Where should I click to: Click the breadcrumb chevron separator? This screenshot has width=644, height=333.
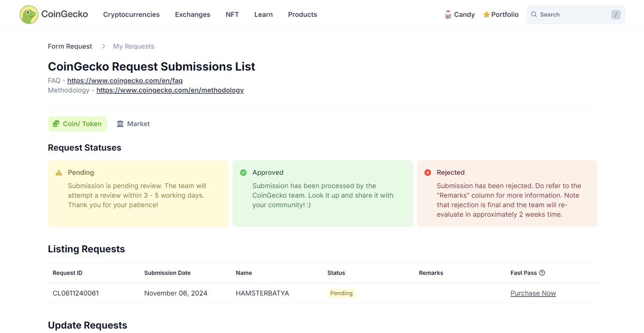click(x=104, y=47)
